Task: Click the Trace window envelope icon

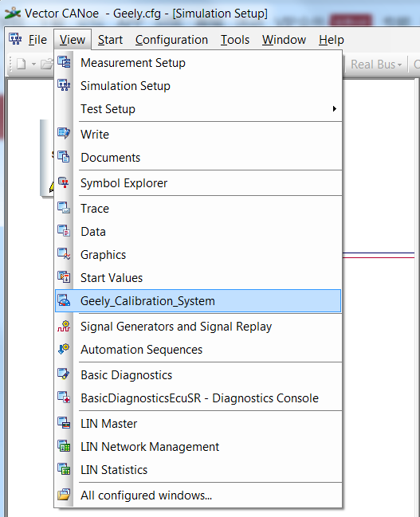Action: [x=64, y=208]
